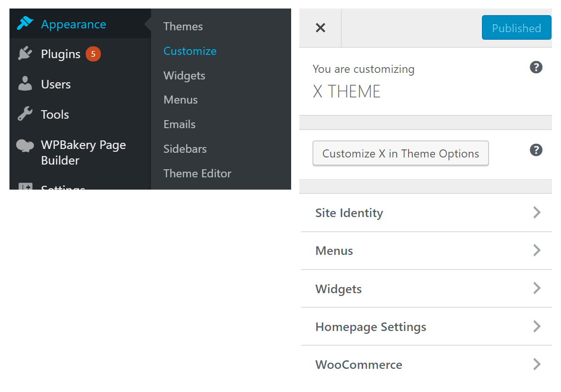Click Customize X in Theme Options button
The width and height of the screenshot is (561, 392).
[401, 154]
